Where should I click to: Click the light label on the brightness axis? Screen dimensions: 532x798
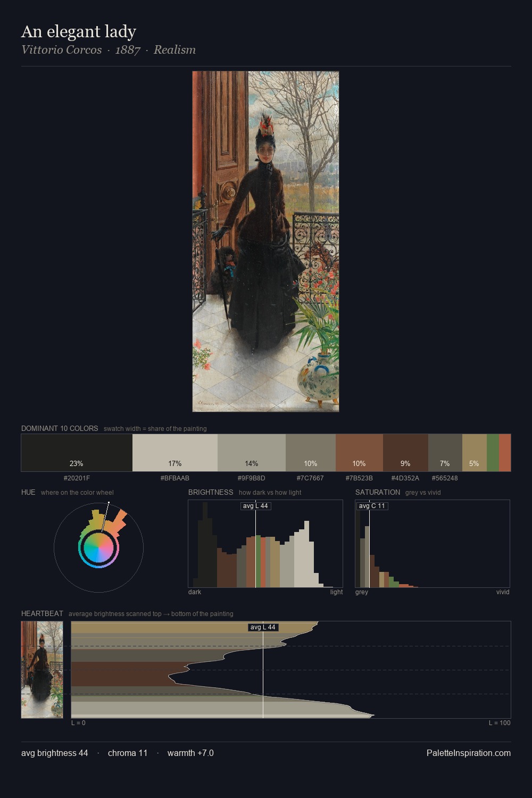(x=336, y=592)
